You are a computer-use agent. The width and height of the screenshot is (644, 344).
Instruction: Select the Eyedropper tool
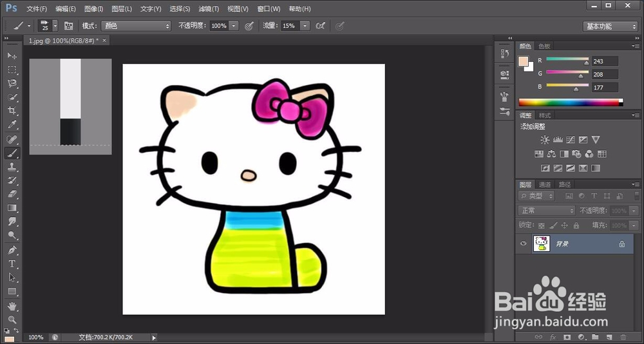tap(12, 125)
